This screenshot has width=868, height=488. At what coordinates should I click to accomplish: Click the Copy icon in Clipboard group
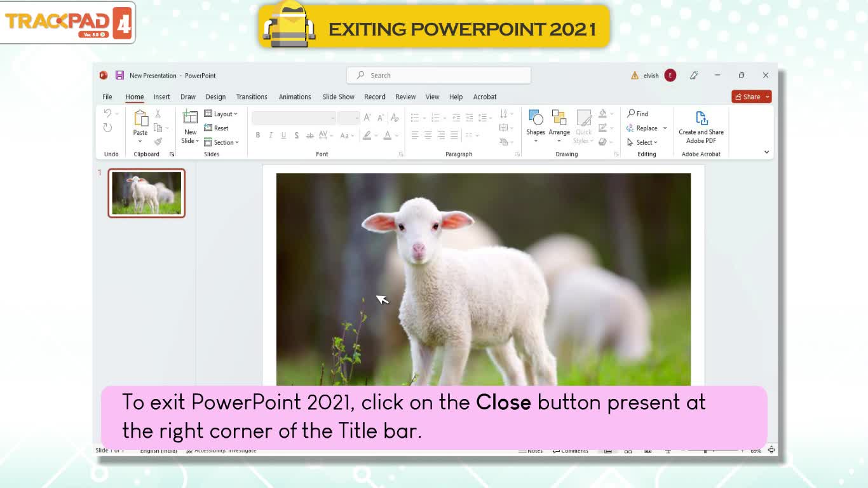[158, 128]
